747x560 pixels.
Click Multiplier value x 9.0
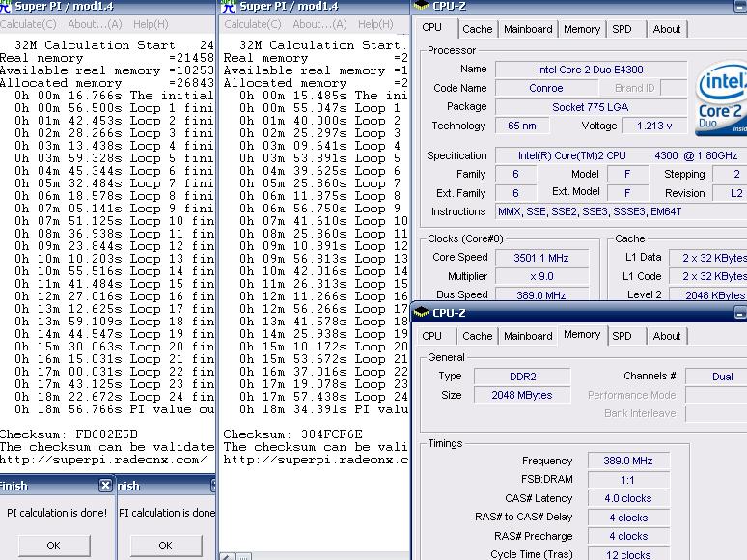point(541,276)
